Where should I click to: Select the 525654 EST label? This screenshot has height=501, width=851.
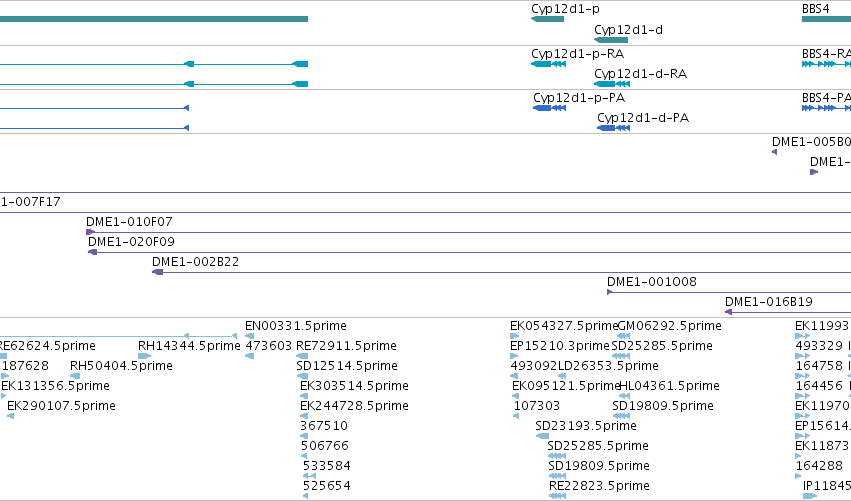327,486
